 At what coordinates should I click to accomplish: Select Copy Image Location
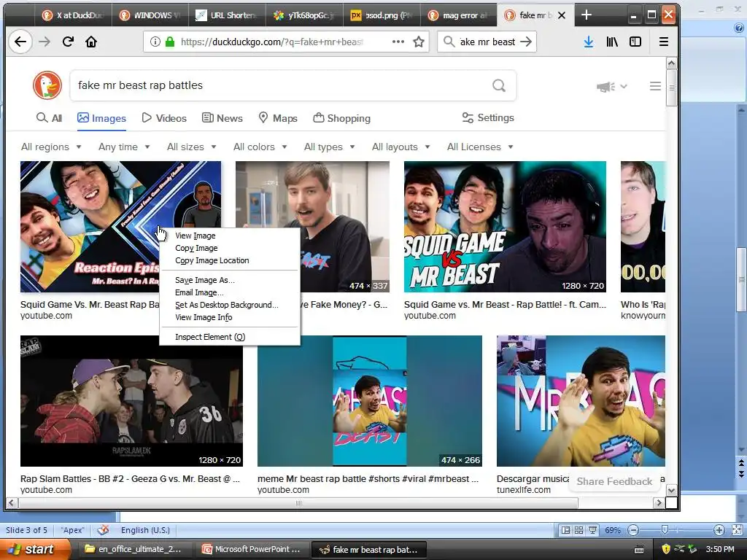(230, 260)
